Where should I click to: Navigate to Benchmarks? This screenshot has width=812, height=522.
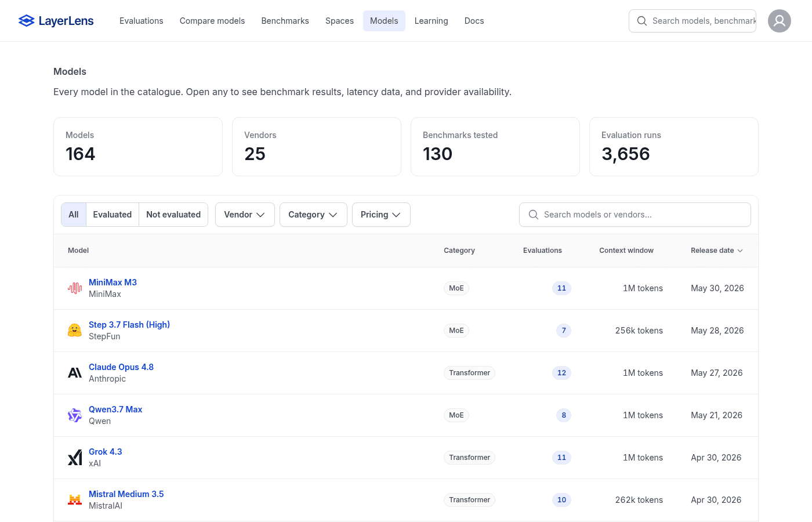(285, 21)
